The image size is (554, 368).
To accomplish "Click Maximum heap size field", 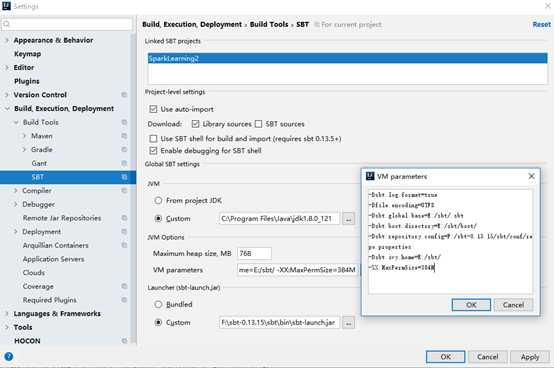I will [x=254, y=253].
